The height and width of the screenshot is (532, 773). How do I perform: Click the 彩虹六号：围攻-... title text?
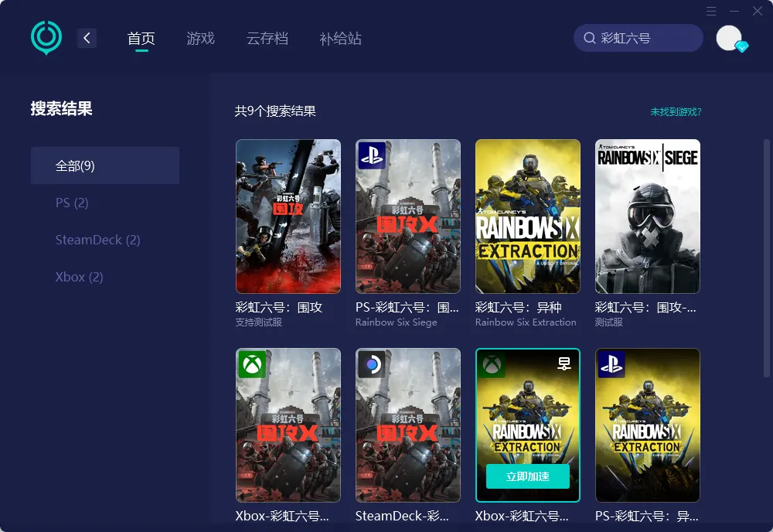click(x=645, y=307)
